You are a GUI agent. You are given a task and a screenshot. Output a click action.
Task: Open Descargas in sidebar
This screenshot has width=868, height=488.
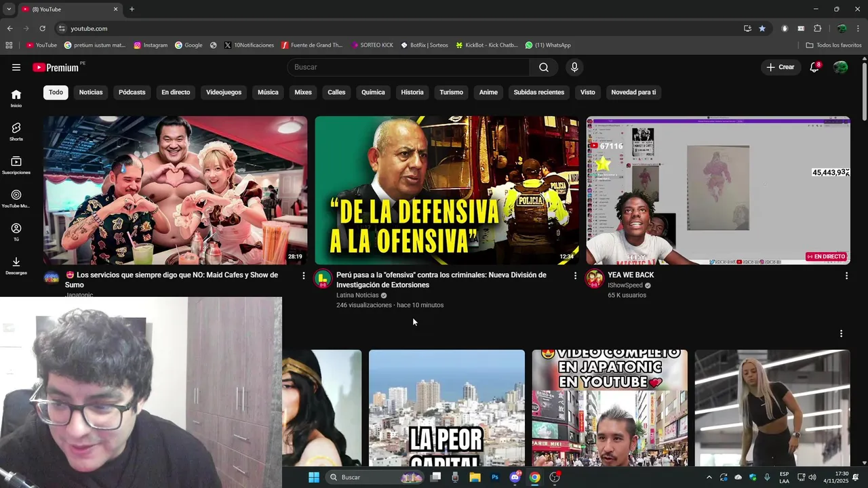[x=16, y=266]
